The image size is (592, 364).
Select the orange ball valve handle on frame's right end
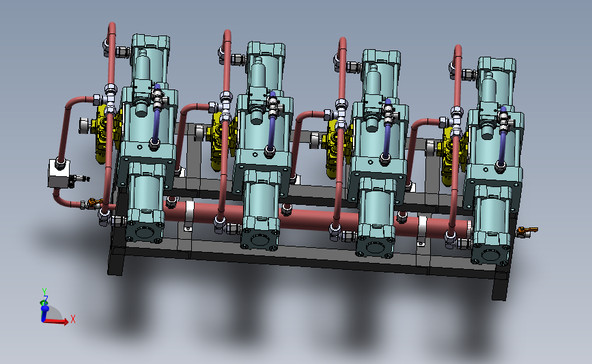click(527, 231)
